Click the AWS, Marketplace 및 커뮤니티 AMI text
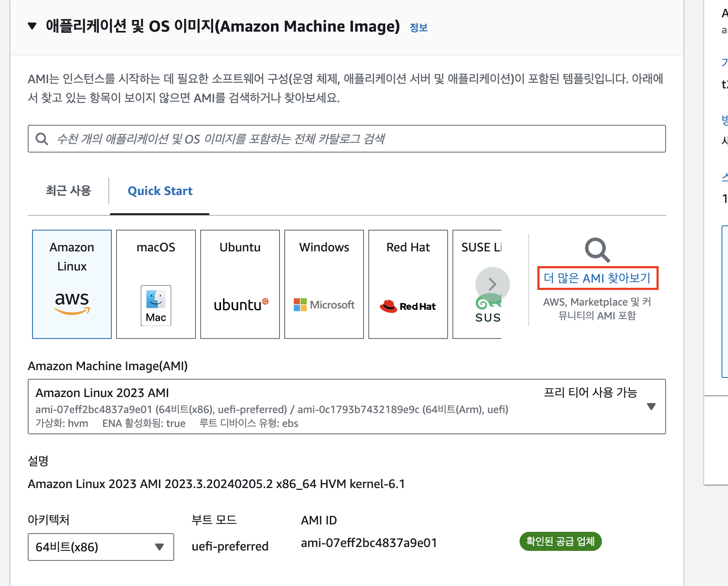Image resolution: width=728 pixels, height=586 pixels. (x=597, y=309)
